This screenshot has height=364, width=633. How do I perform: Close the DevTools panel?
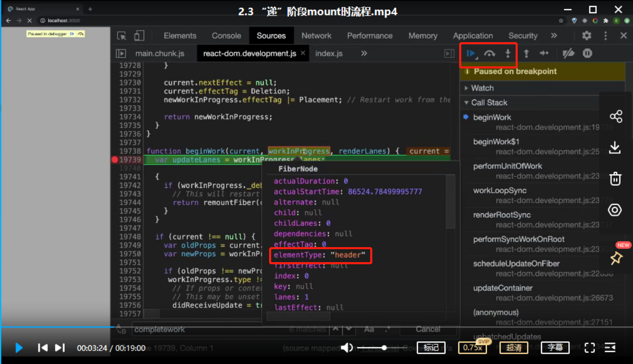624,35
